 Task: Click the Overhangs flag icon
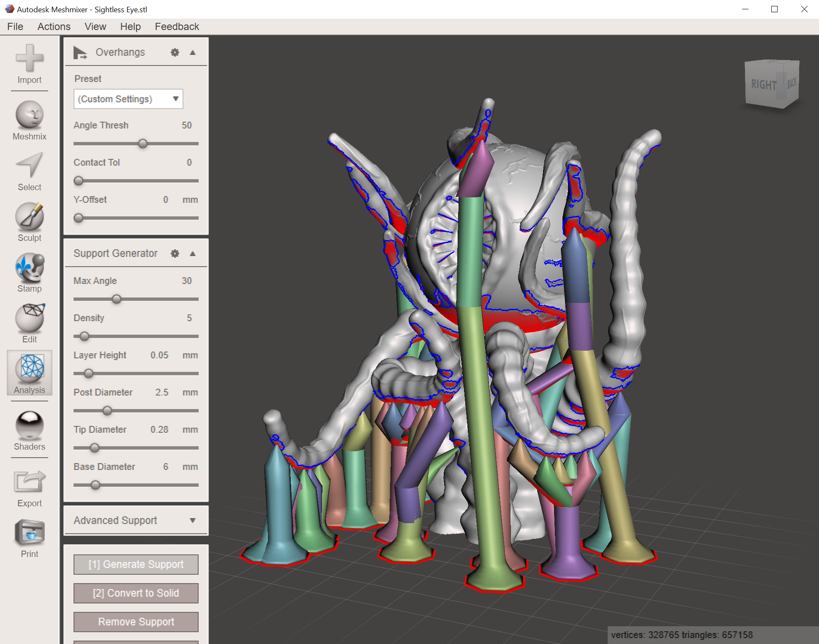pos(80,52)
